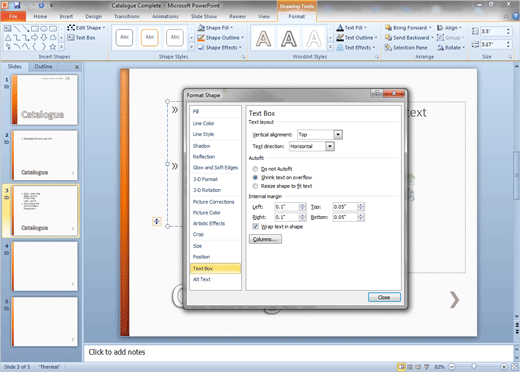Click the Format Shape help button
This screenshot has height=372, width=520.
pos(377,93)
